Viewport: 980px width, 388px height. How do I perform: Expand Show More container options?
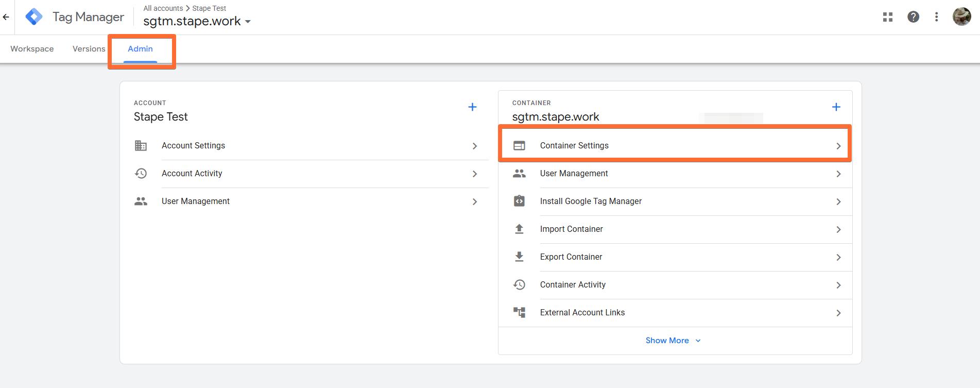tap(673, 341)
